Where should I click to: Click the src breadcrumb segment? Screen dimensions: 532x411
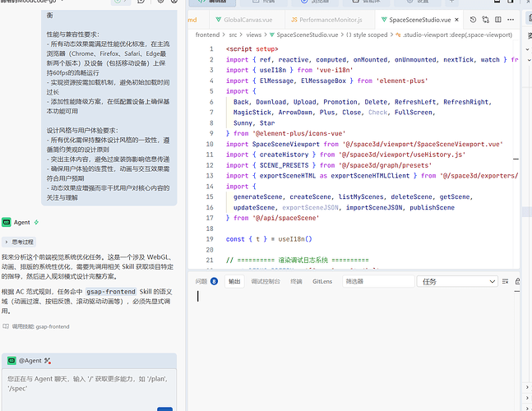pyautogui.click(x=233, y=35)
